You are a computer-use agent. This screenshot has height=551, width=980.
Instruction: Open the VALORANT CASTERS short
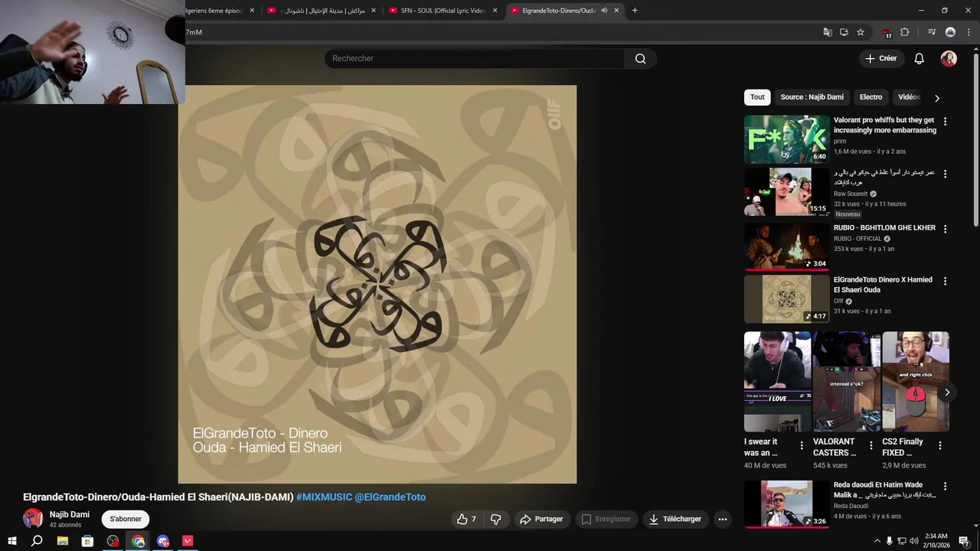(846, 382)
